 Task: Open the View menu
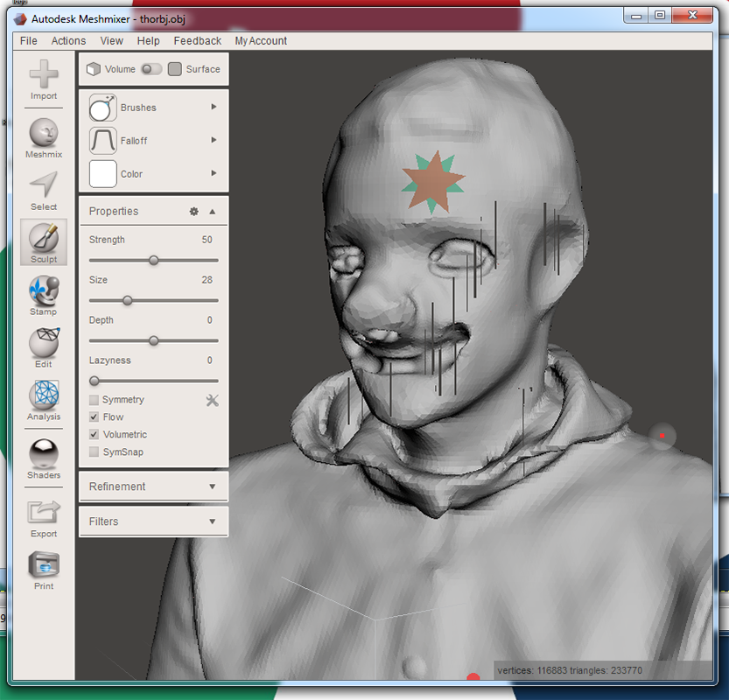[112, 41]
